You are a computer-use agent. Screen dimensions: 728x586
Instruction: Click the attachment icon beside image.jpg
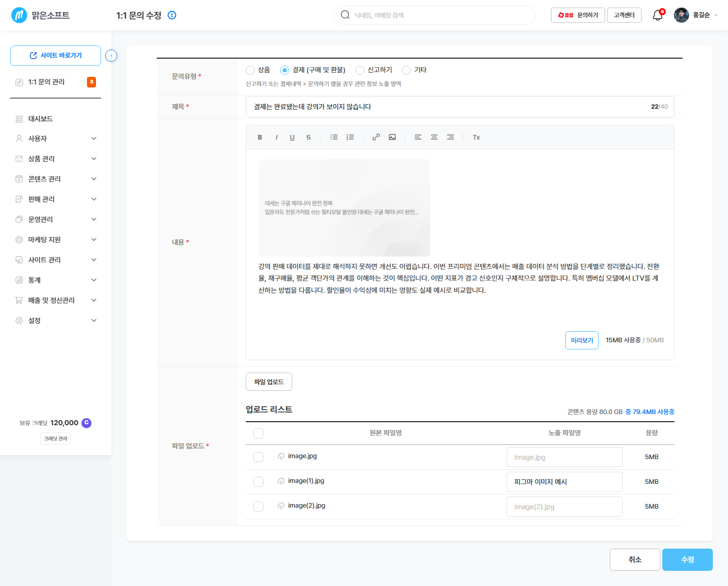281,456
